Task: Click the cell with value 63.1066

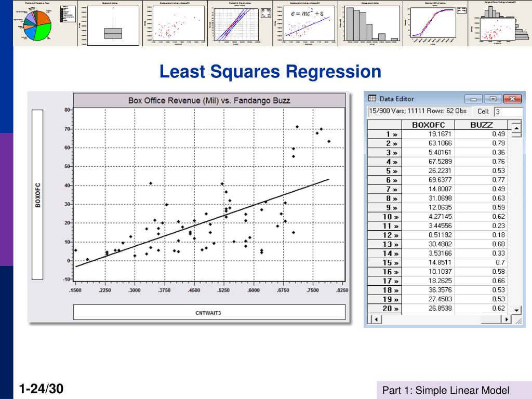Action: (x=428, y=143)
